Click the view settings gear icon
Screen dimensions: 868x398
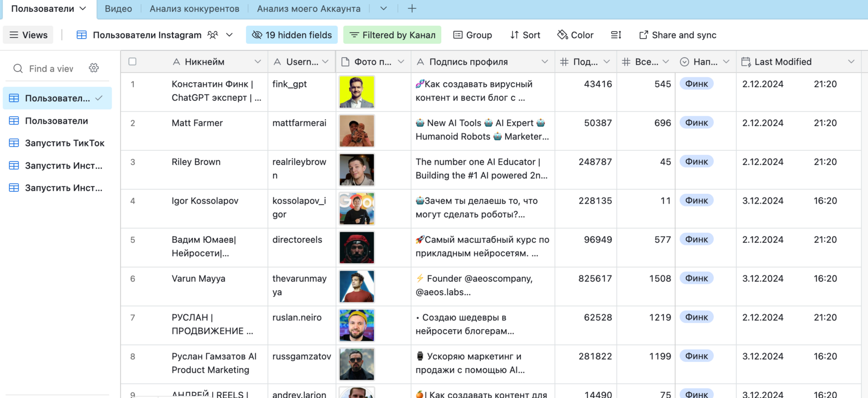tap(94, 68)
